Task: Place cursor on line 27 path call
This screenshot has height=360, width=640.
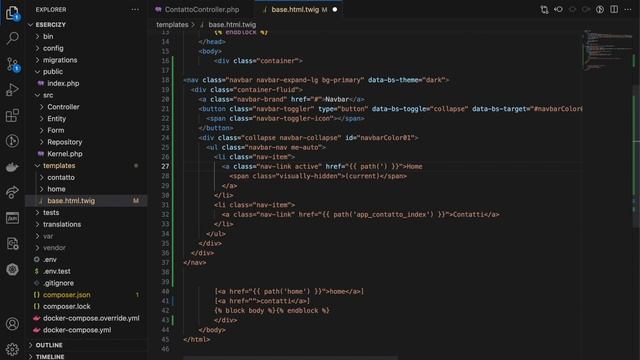Action: pyautogui.click(x=375, y=167)
